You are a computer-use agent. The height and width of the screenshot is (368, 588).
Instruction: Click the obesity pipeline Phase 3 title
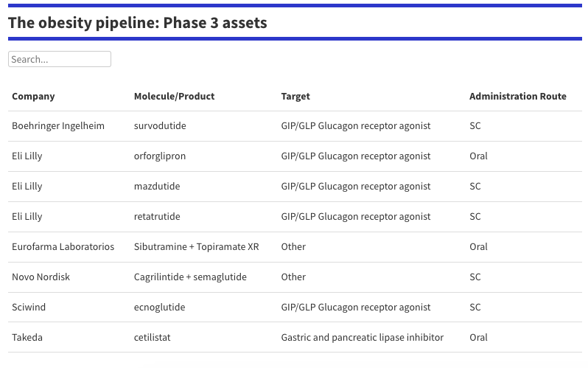pyautogui.click(x=138, y=23)
